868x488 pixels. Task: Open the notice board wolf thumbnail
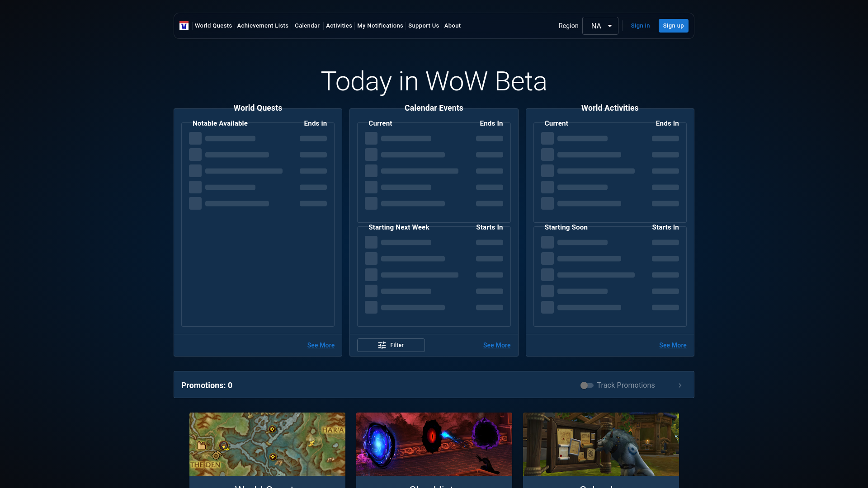coord(601,444)
